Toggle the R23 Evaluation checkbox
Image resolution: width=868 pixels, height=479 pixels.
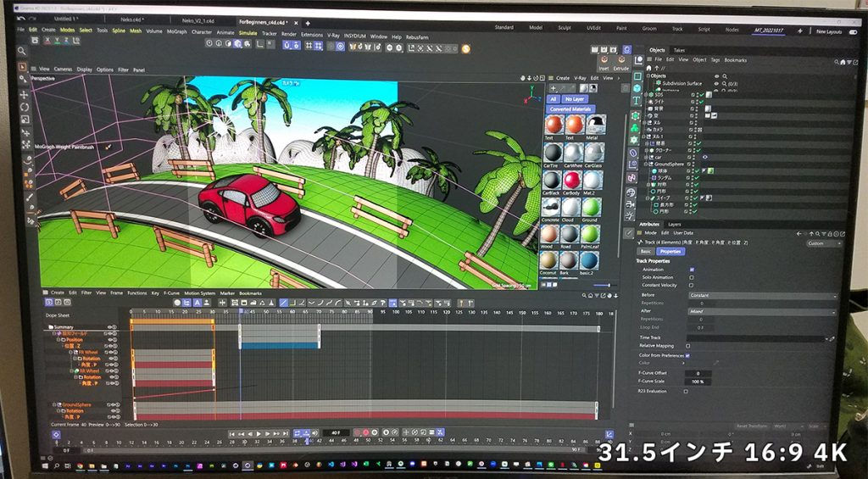coord(686,392)
